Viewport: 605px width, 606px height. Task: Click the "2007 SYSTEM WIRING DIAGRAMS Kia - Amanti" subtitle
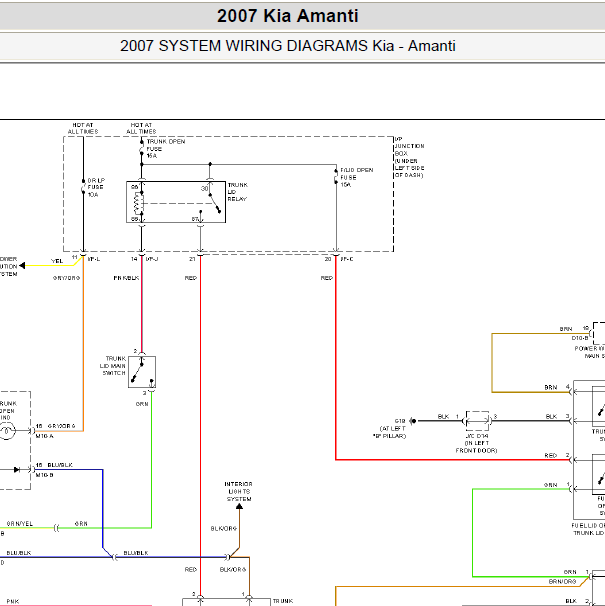tap(288, 46)
